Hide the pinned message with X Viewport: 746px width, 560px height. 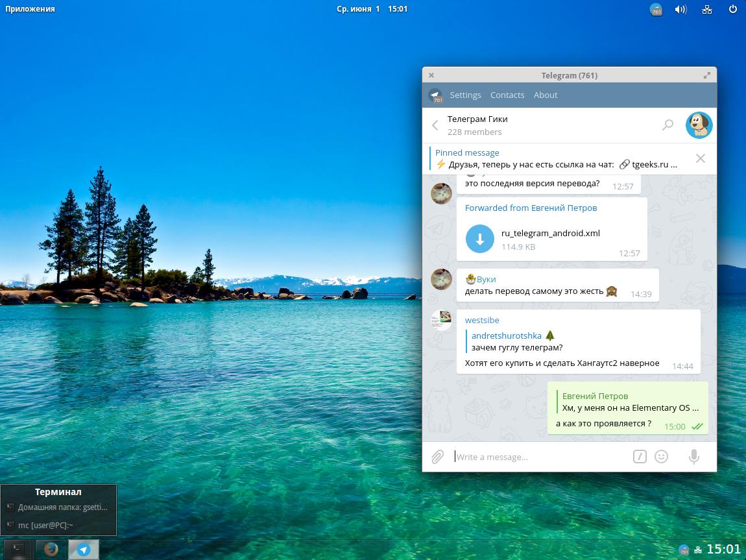pyautogui.click(x=701, y=158)
